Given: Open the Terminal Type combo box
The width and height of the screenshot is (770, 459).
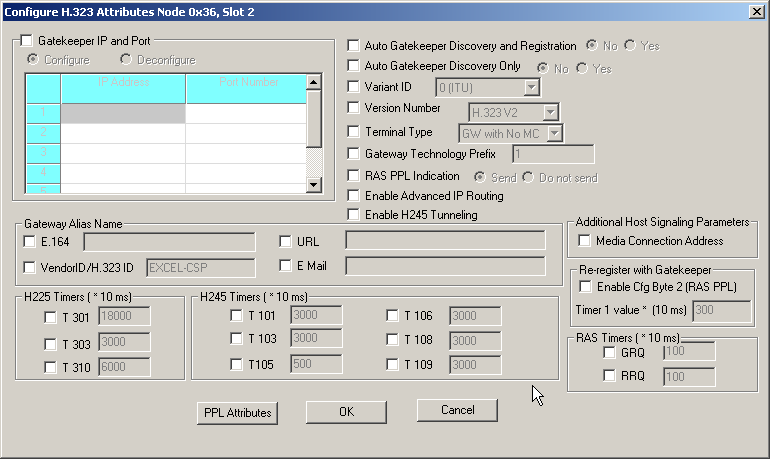Looking at the screenshot, I should click(x=555, y=132).
